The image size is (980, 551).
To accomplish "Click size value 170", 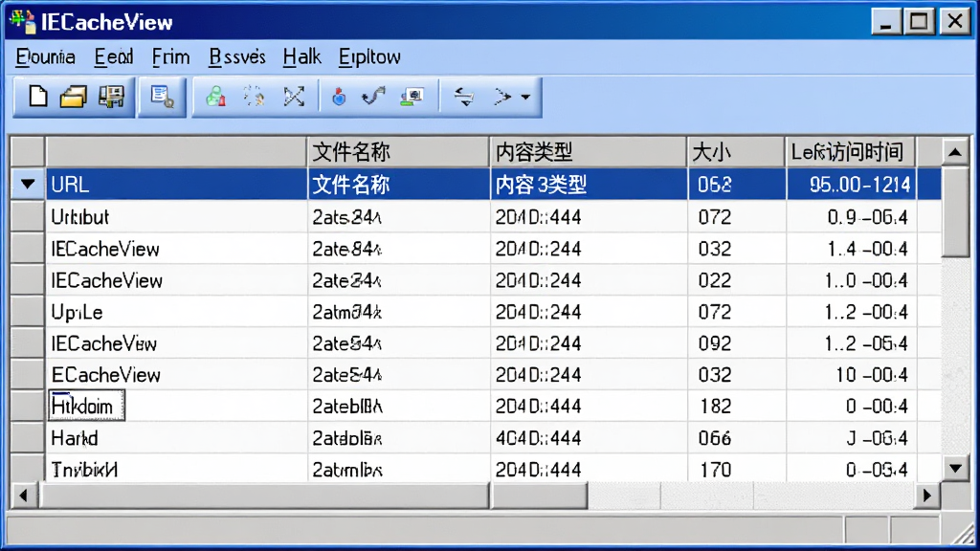I will point(715,469).
